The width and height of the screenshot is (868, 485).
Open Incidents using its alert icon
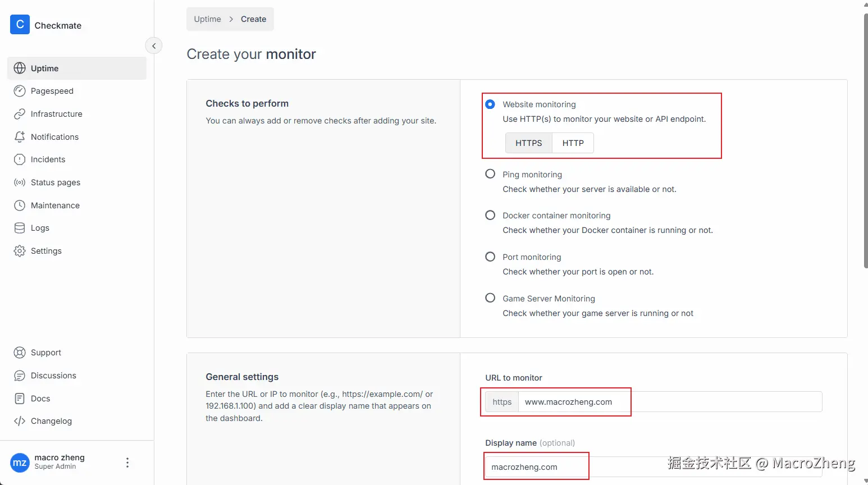[20, 159]
